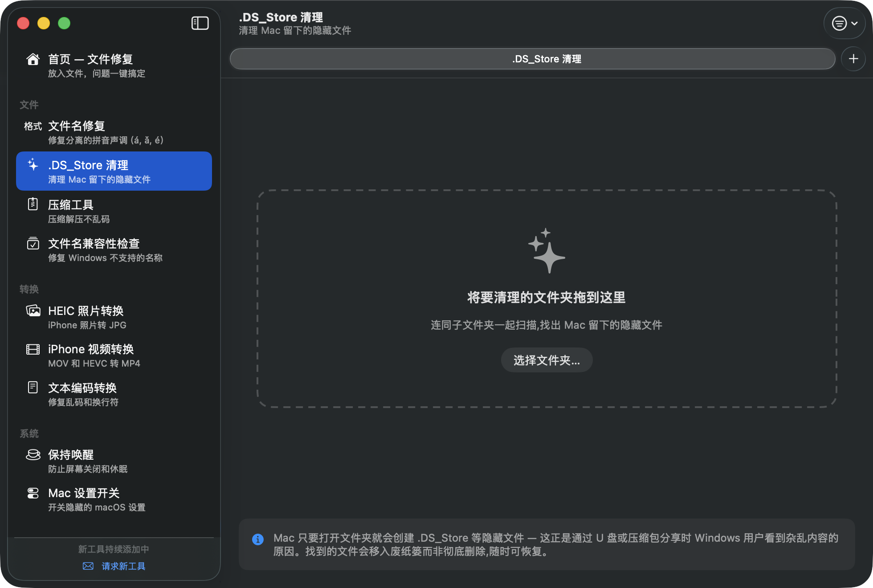The height and width of the screenshot is (588, 873).
Task: Toggle the sidebar visibility icon
Action: click(200, 23)
